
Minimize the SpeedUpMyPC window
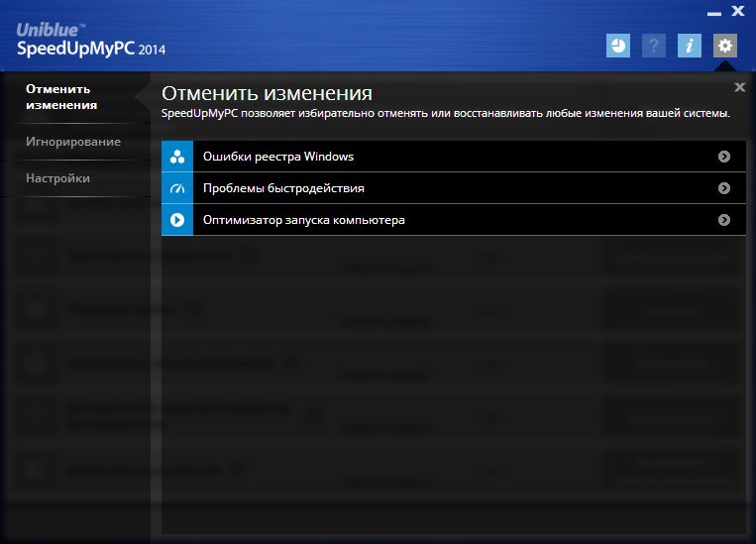click(714, 14)
